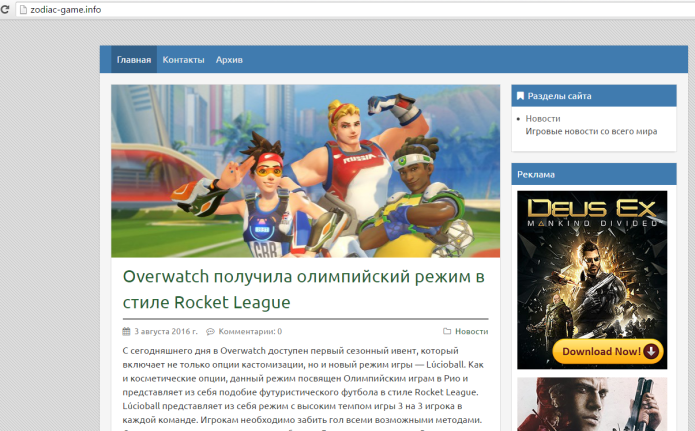This screenshot has width=695, height=431.
Task: Focus the zodiac-game.info address bar
Action: pos(355,9)
